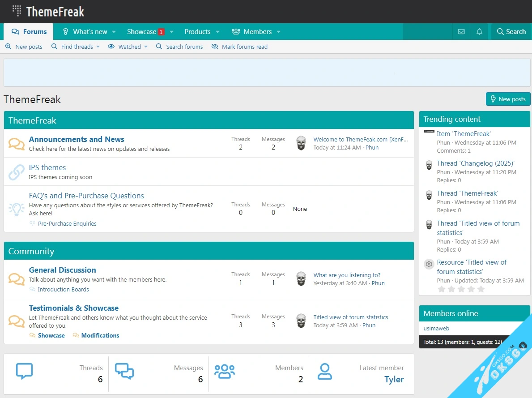532x398 pixels.
Task: Switch to the Forums tab
Action: (x=29, y=32)
